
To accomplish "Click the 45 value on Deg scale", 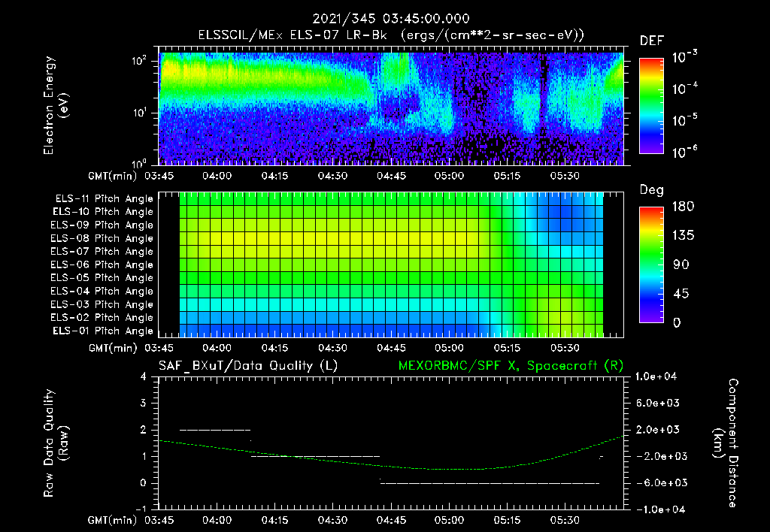I will [681, 294].
